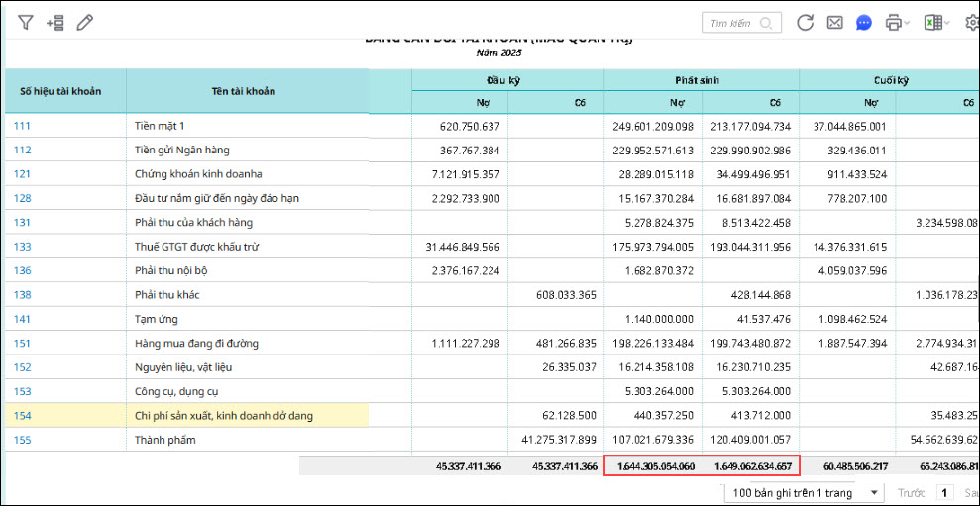
Task: Open account link 133
Action: 22,247
